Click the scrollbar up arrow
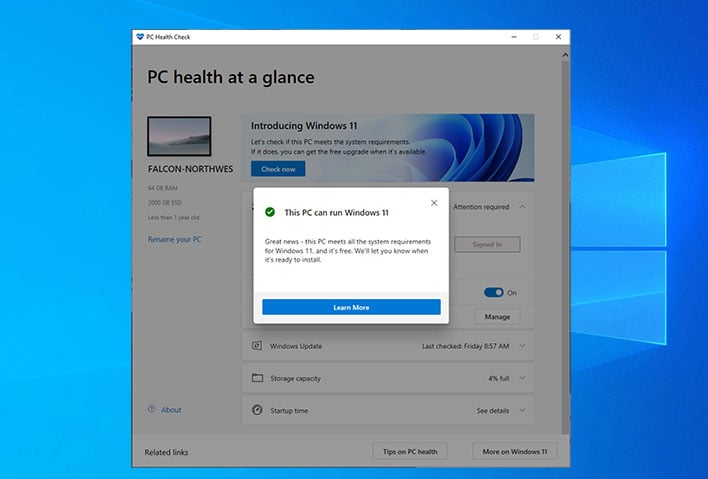 565,55
